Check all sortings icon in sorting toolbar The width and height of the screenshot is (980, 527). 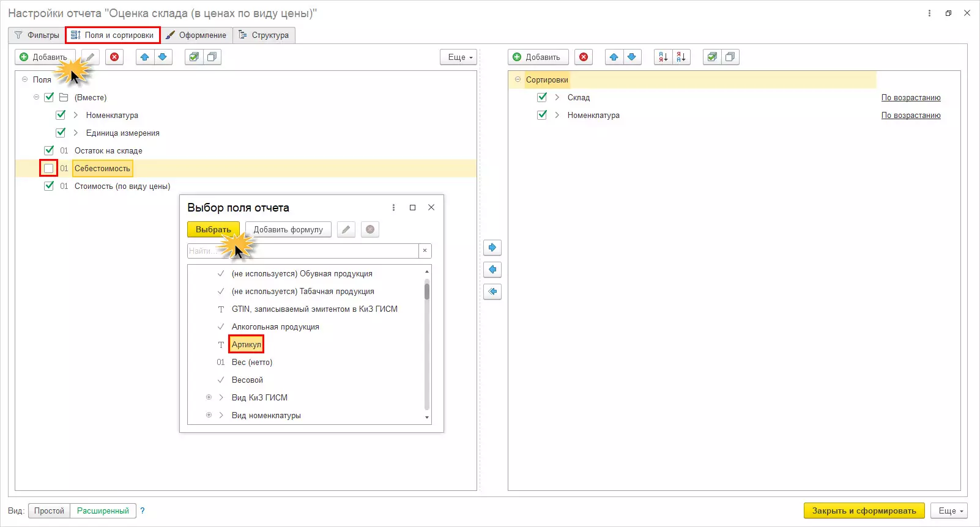point(712,57)
